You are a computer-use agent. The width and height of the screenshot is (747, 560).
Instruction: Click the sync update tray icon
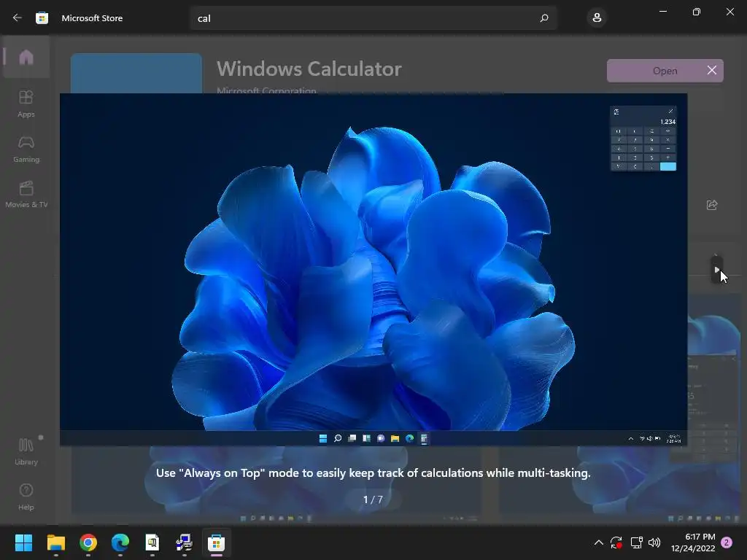point(616,542)
